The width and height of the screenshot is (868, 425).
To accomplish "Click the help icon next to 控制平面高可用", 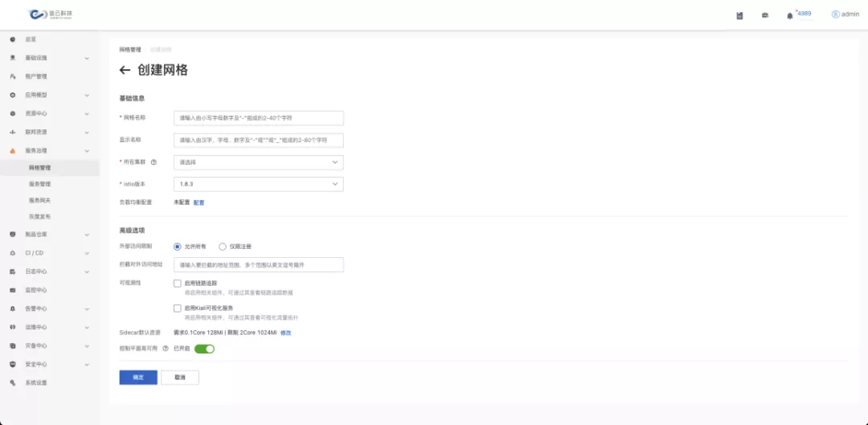I will point(165,349).
